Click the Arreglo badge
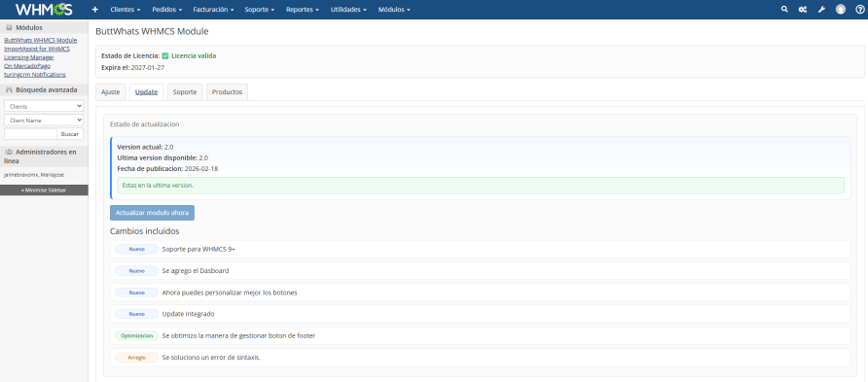This screenshot has width=868, height=382. 137,358
